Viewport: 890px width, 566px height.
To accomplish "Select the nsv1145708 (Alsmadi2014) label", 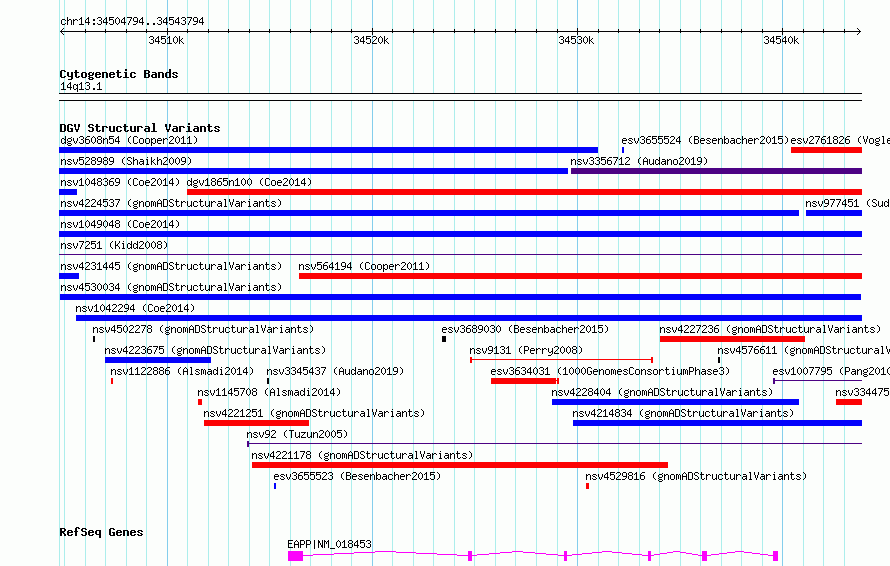I will coord(269,392).
